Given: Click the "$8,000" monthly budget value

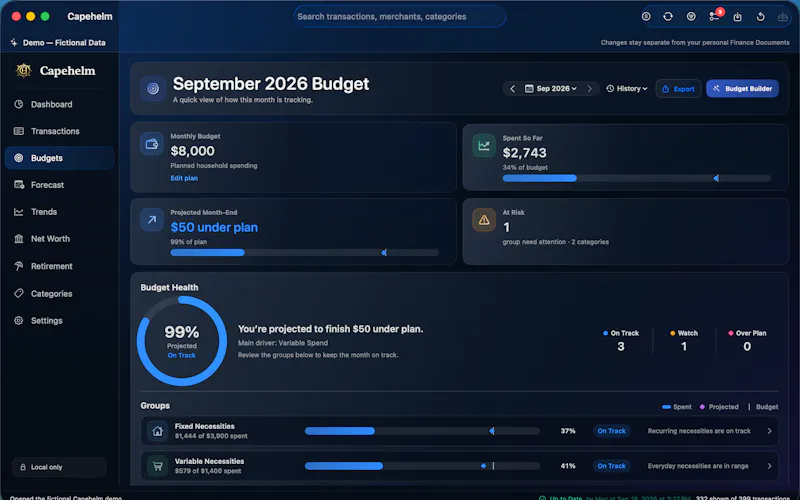Looking at the screenshot, I should click(x=192, y=151).
